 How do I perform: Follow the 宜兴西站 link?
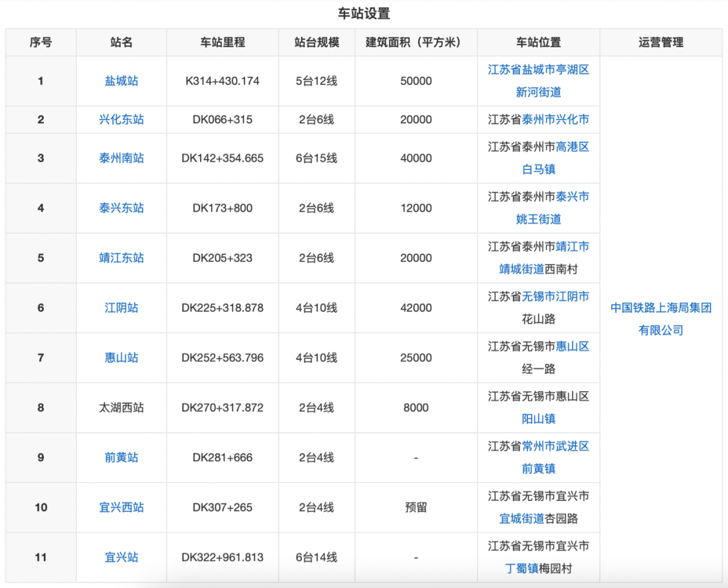tap(121, 507)
